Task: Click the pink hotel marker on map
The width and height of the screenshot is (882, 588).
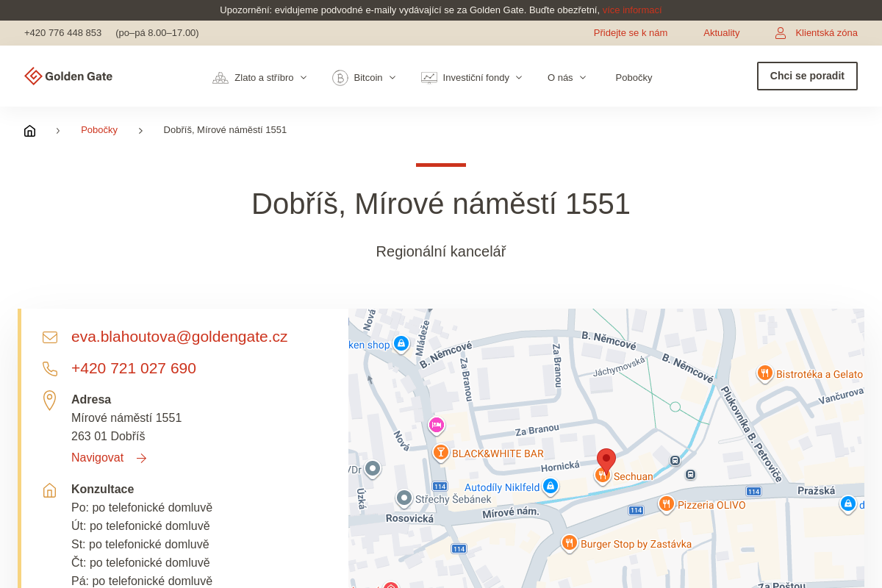Action: point(437,424)
